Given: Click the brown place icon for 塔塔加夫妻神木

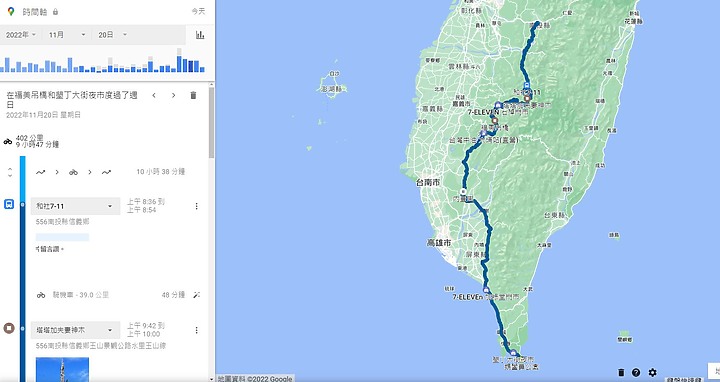Looking at the screenshot, I should 9,328.
